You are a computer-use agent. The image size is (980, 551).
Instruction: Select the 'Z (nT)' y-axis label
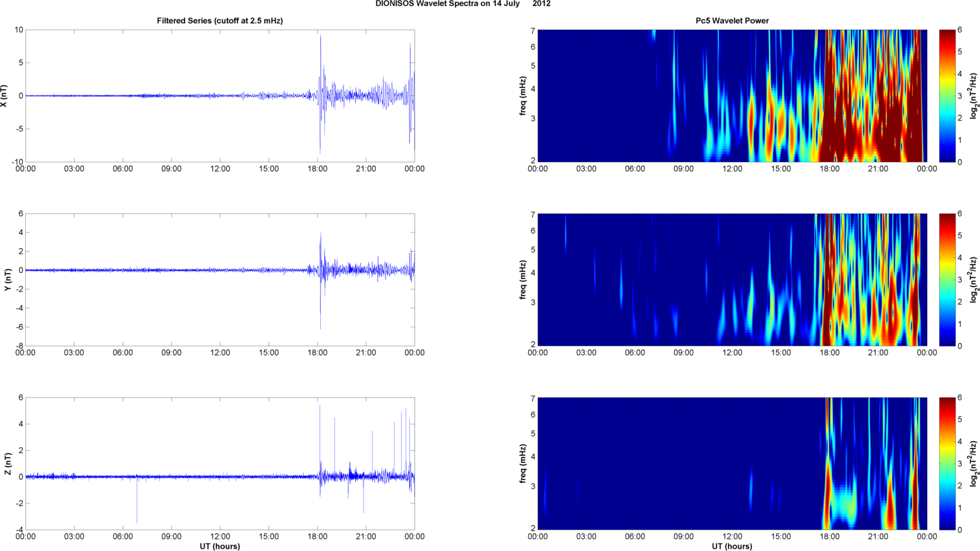tap(8, 463)
